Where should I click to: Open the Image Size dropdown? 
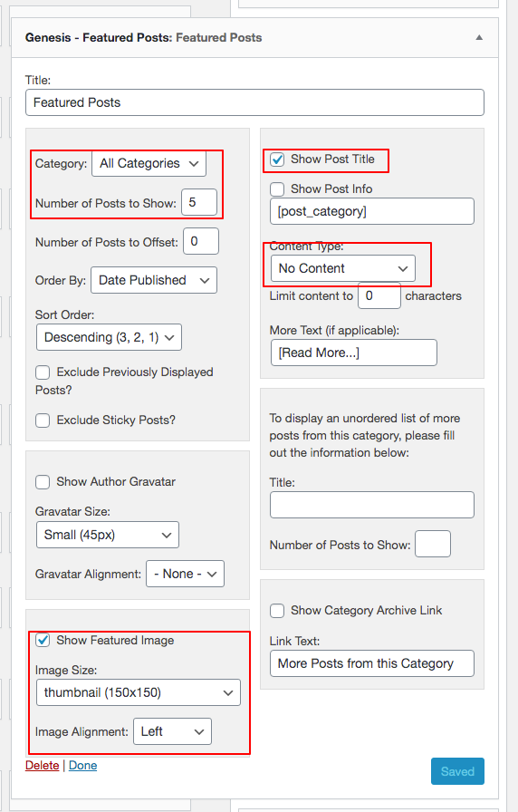point(139,692)
